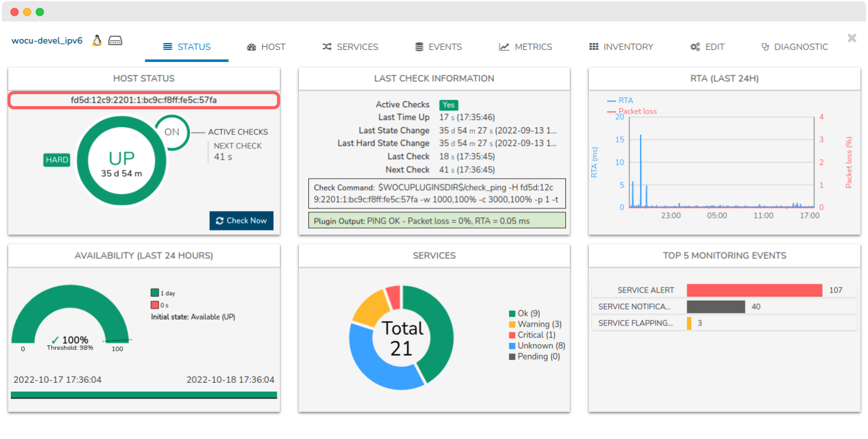Toggle the Pending (0) legend item
Image resolution: width=868 pixels, height=439 pixels.
tap(534, 356)
